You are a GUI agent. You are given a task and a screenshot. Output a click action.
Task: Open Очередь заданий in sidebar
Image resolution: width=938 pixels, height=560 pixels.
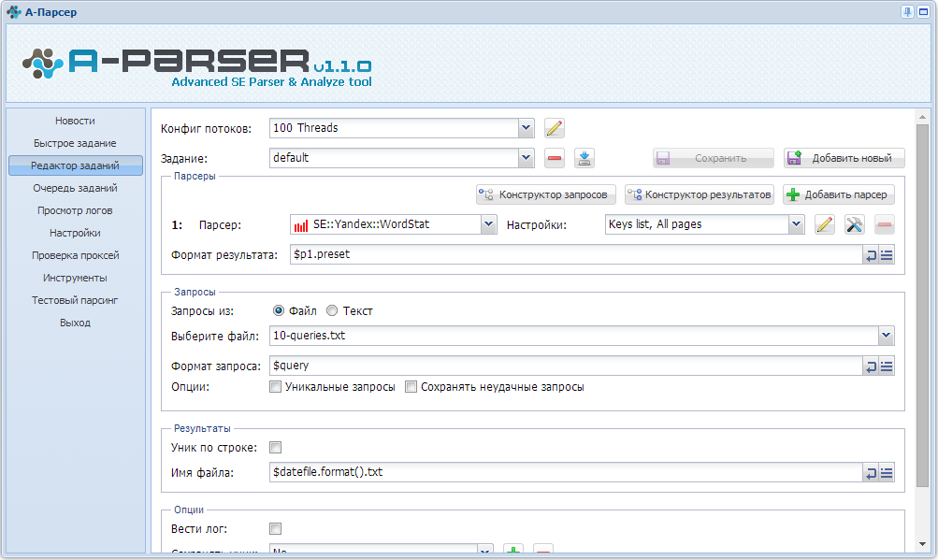coord(76,188)
